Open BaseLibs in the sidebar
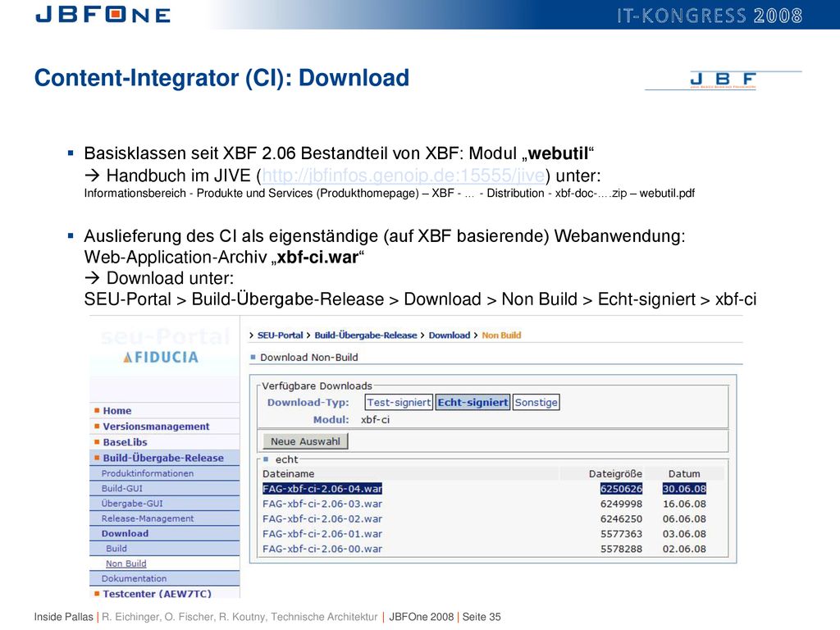The width and height of the screenshot is (840, 630). pos(125,442)
